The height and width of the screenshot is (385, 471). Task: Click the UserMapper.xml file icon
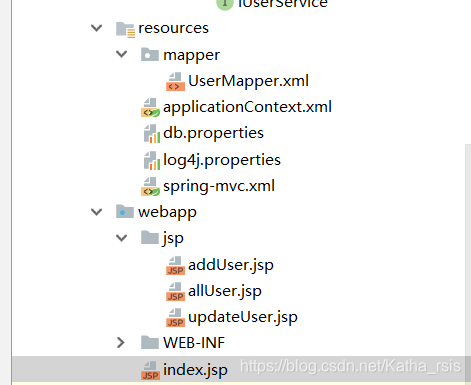pyautogui.click(x=175, y=81)
